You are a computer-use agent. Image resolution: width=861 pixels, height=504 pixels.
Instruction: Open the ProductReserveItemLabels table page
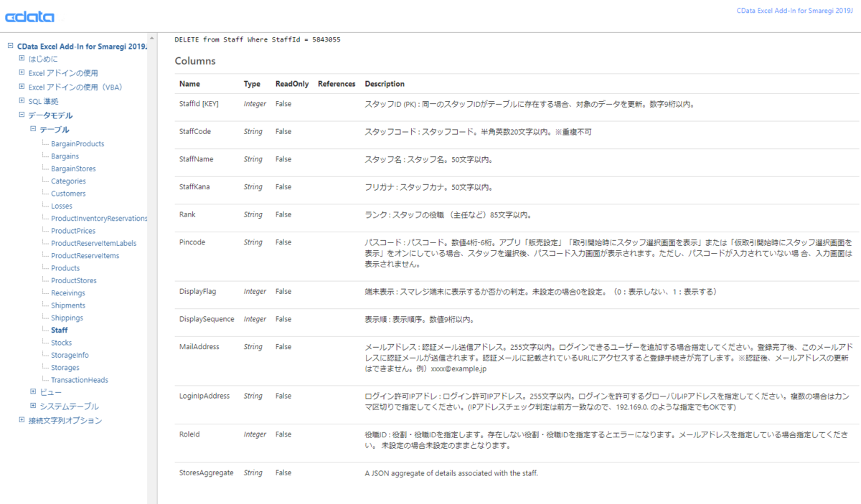(93, 243)
